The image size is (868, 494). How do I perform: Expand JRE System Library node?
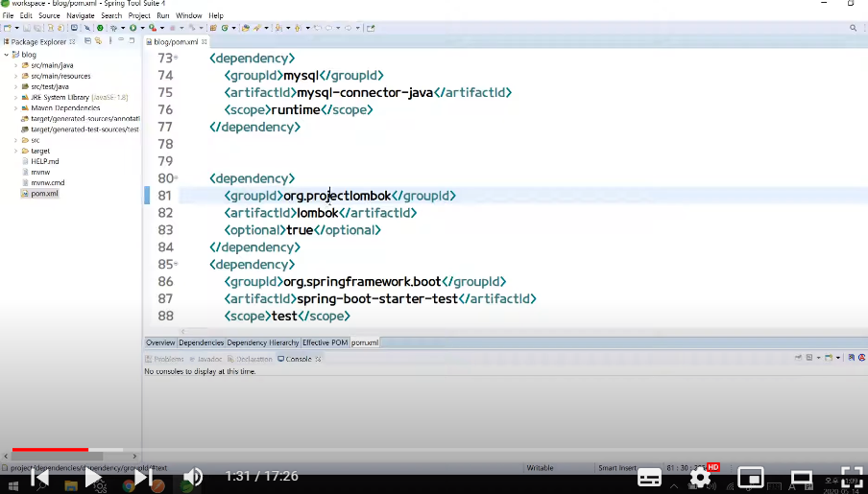pos(15,98)
